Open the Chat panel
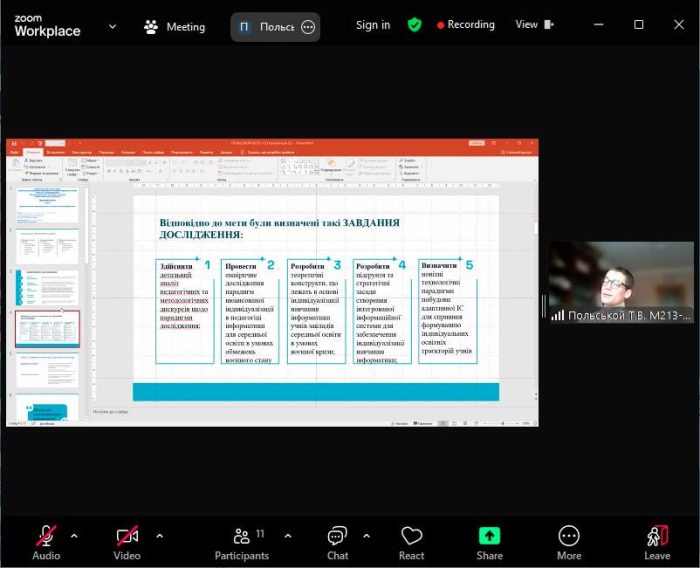 (338, 541)
